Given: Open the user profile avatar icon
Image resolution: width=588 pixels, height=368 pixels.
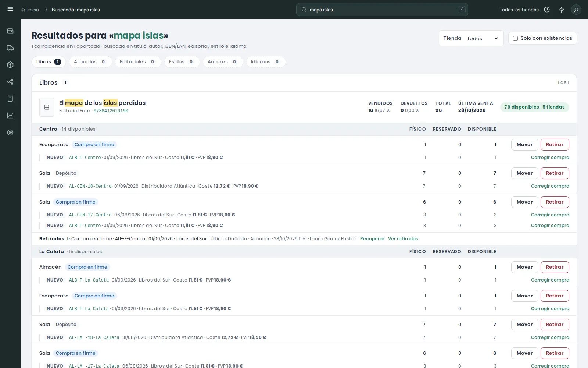Looking at the screenshot, I should (x=576, y=10).
